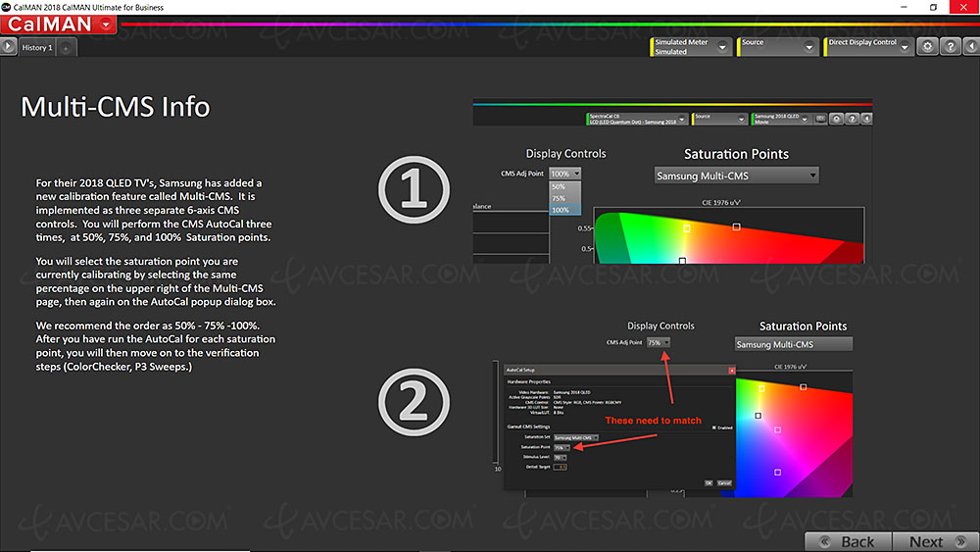Toggle Enabled checkbox in AutoCal Setup dialog
980x552 pixels.
(714, 427)
